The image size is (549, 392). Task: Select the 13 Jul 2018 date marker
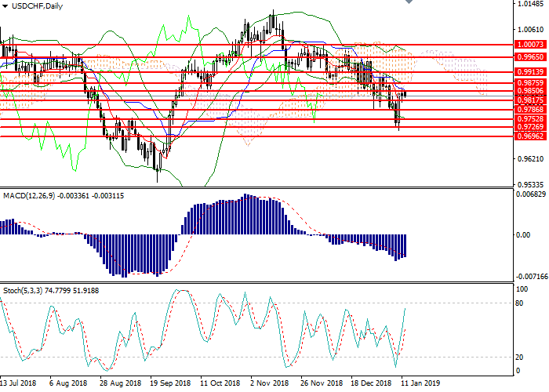[19, 383]
